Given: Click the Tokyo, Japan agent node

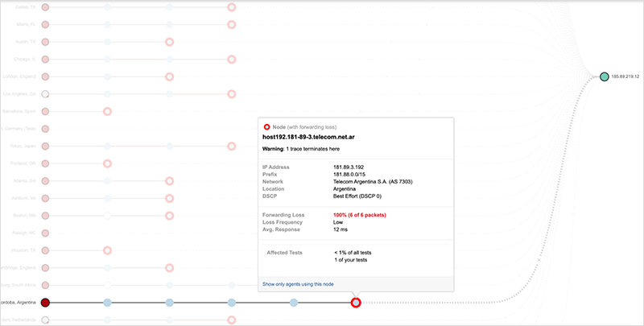Looking at the screenshot, I should tap(46, 146).
